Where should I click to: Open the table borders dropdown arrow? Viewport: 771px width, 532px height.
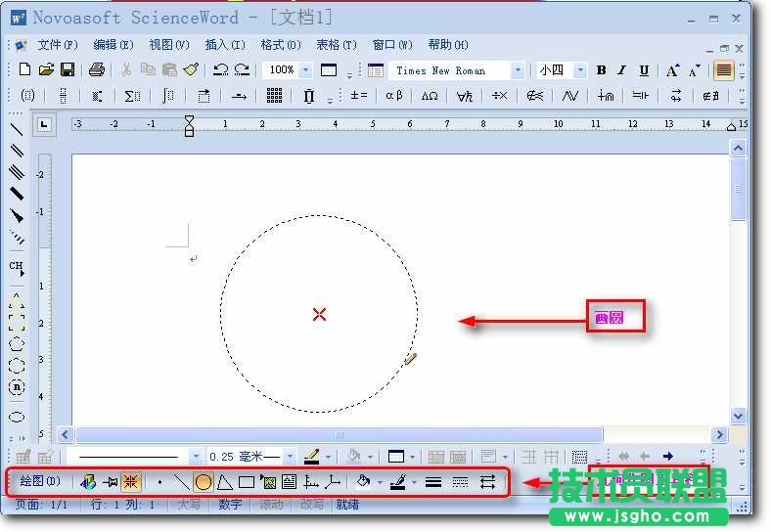412,457
